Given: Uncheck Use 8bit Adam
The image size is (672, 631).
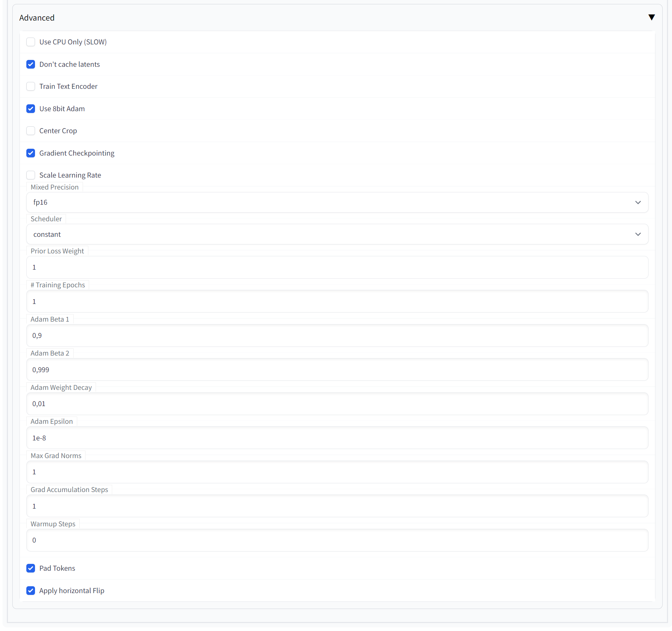Looking at the screenshot, I should pos(31,109).
